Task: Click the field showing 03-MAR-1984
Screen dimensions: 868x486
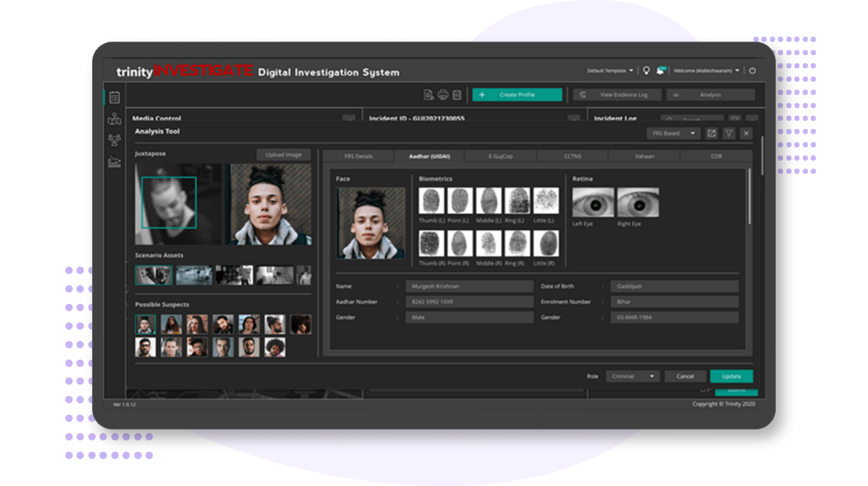Action: tap(674, 317)
